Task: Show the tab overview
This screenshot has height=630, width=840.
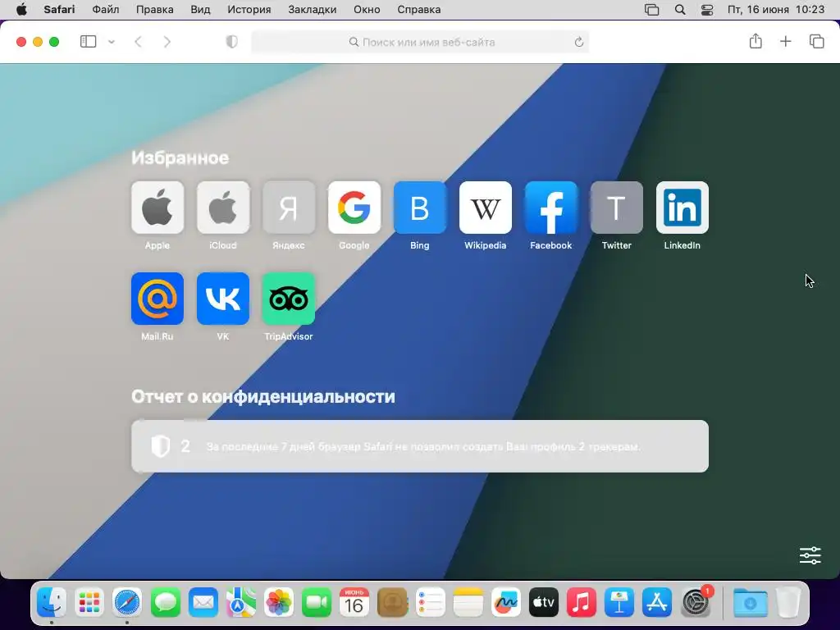Action: (816, 41)
